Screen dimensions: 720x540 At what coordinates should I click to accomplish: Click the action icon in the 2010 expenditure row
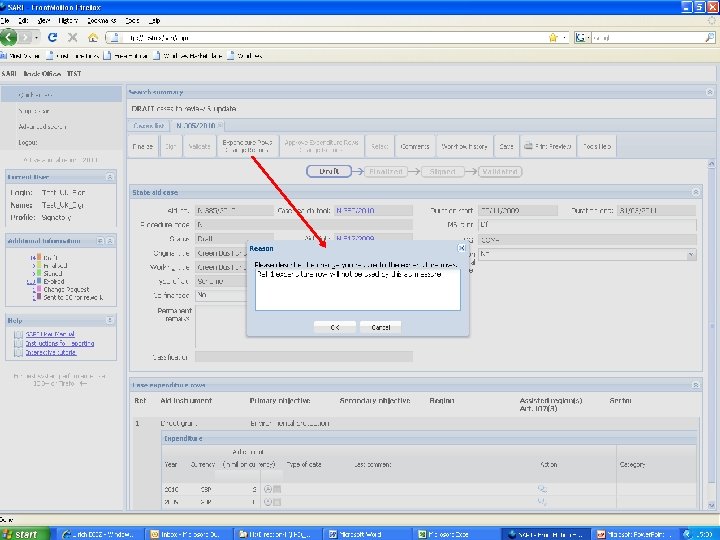click(542, 489)
